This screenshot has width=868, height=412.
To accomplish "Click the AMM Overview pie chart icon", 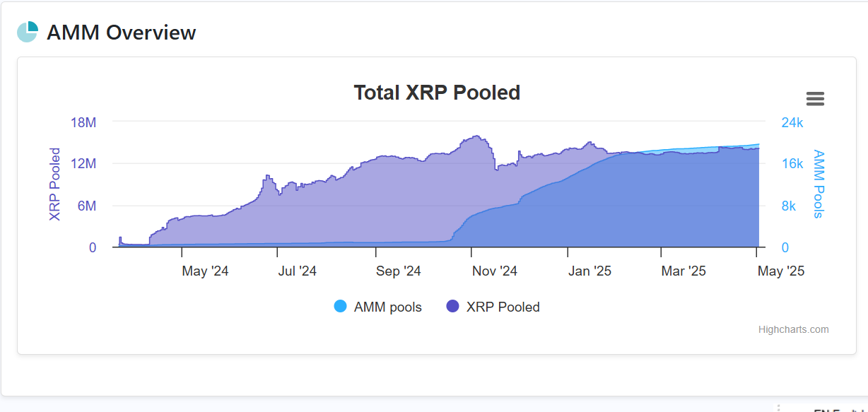I will 28,32.
